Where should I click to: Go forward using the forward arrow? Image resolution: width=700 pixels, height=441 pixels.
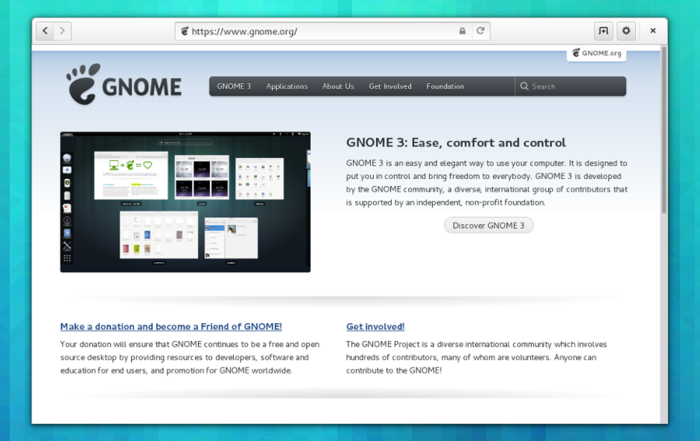pyautogui.click(x=62, y=31)
